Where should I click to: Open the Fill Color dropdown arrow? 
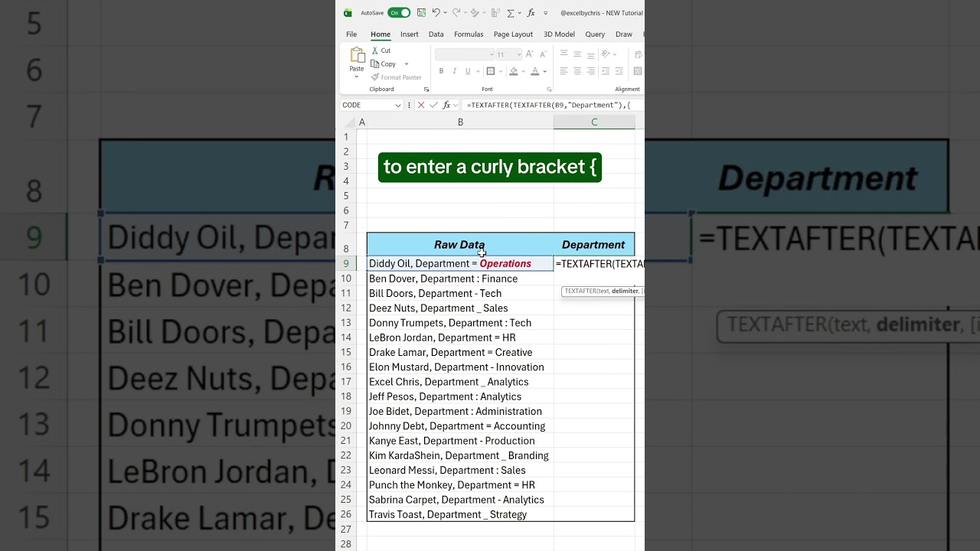pos(523,71)
